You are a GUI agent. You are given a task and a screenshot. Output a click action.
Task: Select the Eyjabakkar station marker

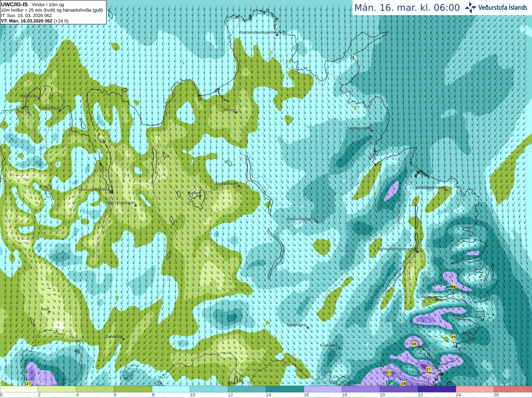point(339,348)
